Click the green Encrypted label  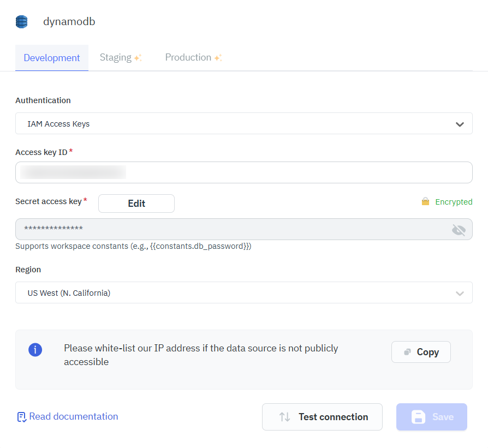[x=454, y=202]
